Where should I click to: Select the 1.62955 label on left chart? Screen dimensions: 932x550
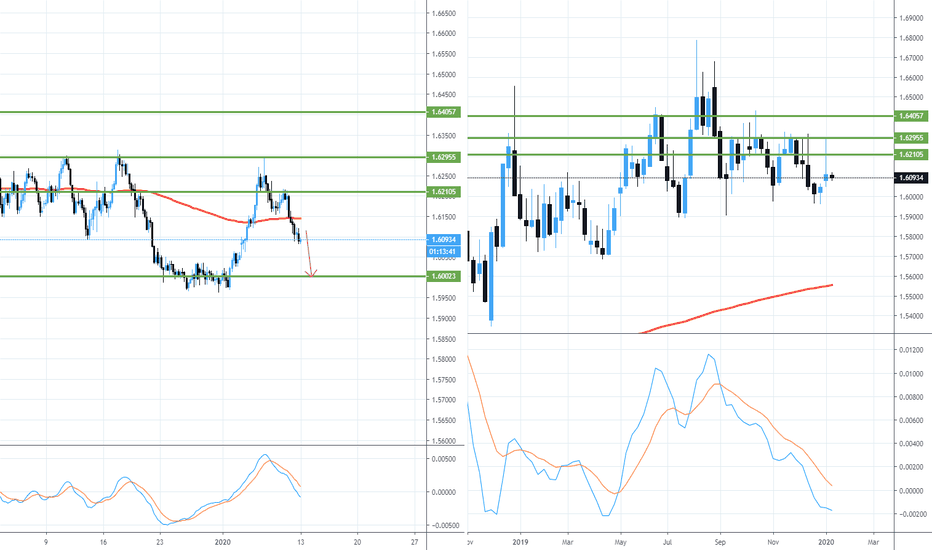442,157
